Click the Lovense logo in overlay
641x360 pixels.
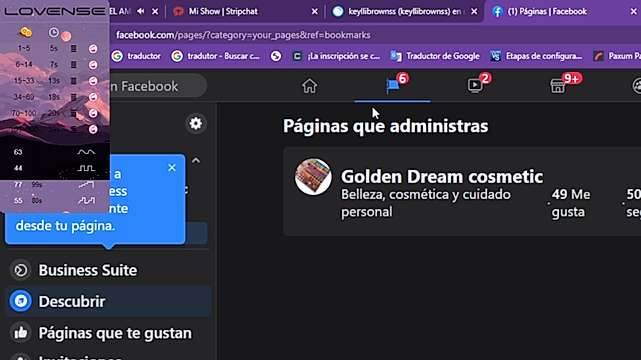54,11
